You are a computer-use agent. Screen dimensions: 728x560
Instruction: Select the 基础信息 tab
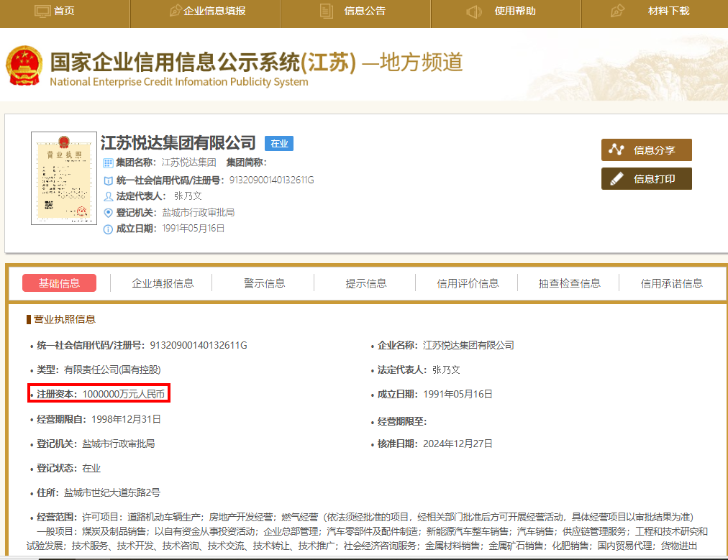click(x=59, y=283)
